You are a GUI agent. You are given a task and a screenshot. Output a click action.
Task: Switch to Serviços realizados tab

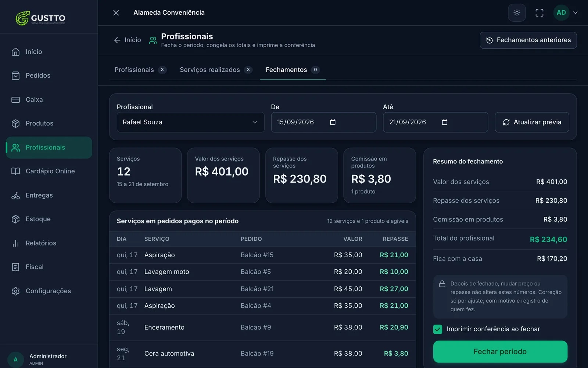click(x=216, y=70)
